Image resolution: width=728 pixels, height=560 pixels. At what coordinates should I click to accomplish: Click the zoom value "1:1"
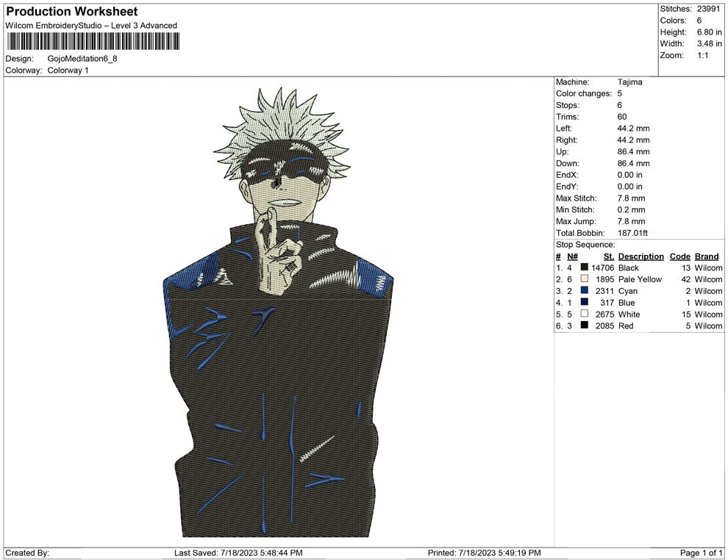click(702, 55)
